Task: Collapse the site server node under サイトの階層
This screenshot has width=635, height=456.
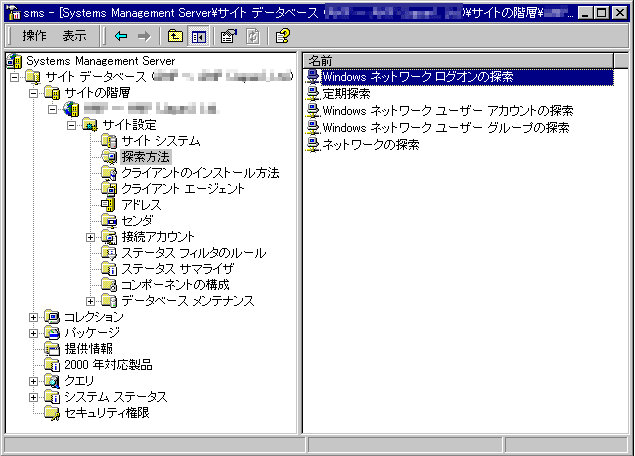Action: tap(53, 109)
